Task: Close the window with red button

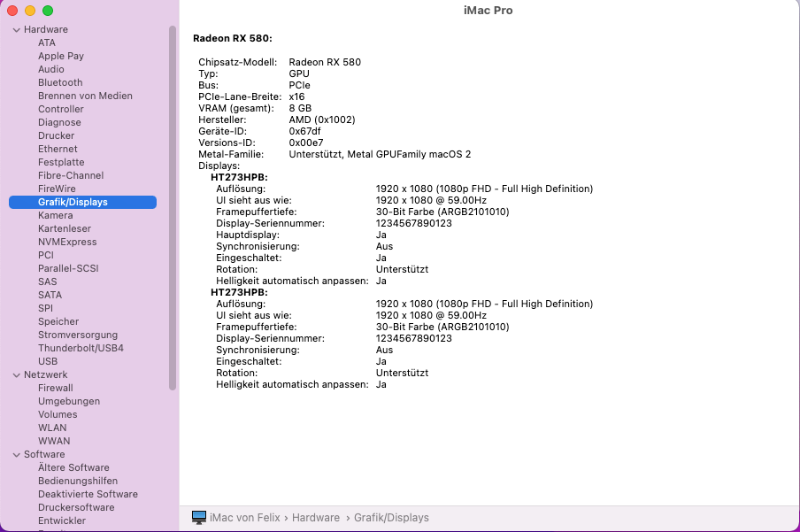Action: pyautogui.click(x=12, y=11)
